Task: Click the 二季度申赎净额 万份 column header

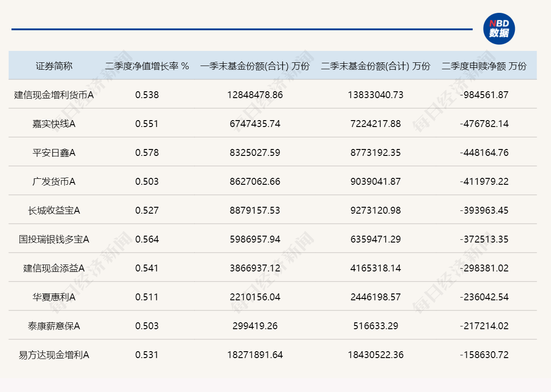Action: (x=484, y=66)
